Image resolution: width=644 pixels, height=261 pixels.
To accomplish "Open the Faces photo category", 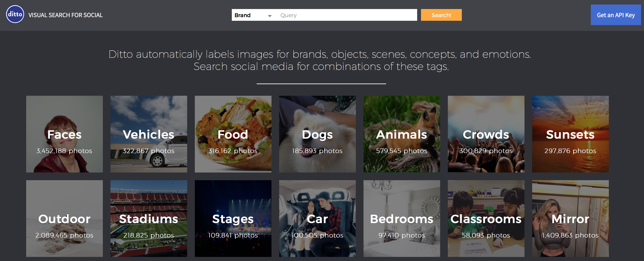I will point(64,134).
